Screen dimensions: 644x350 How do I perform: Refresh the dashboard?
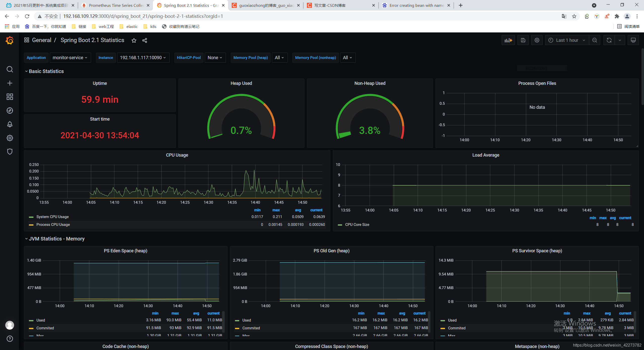[x=609, y=40]
